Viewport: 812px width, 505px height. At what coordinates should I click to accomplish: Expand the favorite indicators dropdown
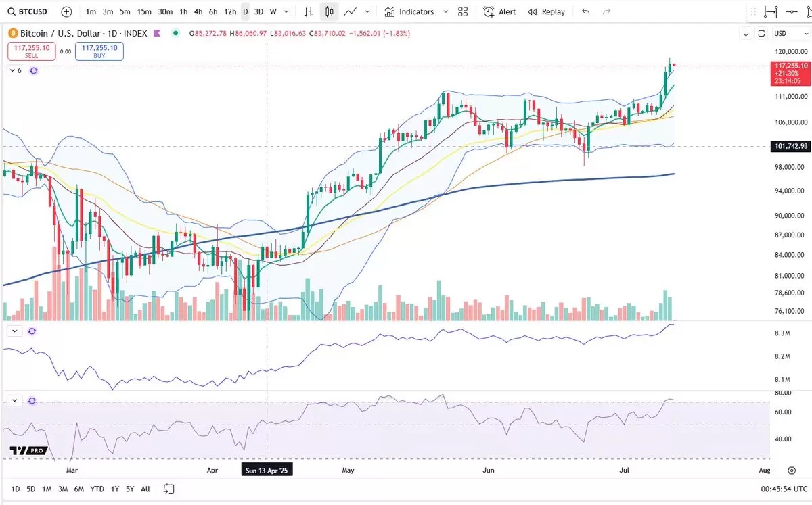(x=445, y=11)
